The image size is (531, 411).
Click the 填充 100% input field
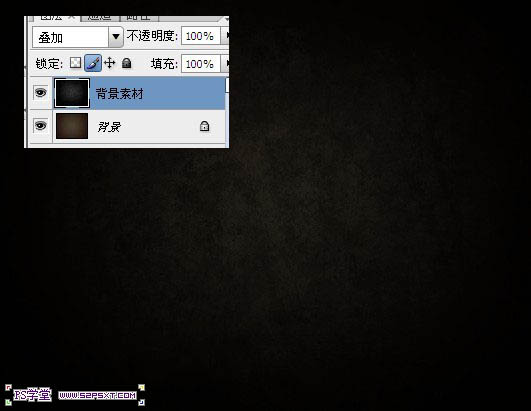[201, 63]
